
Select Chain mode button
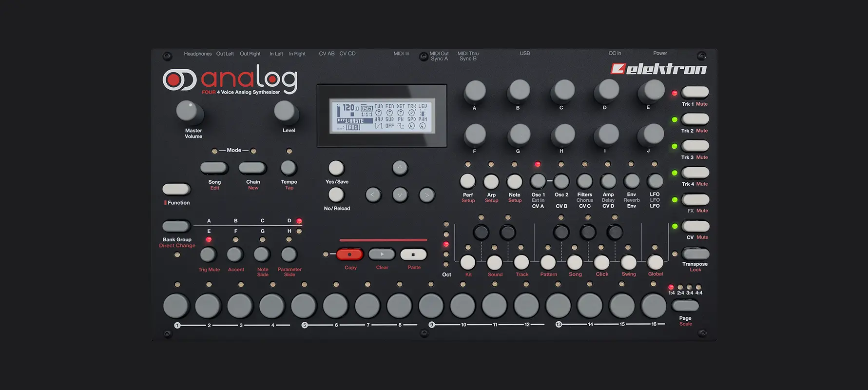coord(252,168)
